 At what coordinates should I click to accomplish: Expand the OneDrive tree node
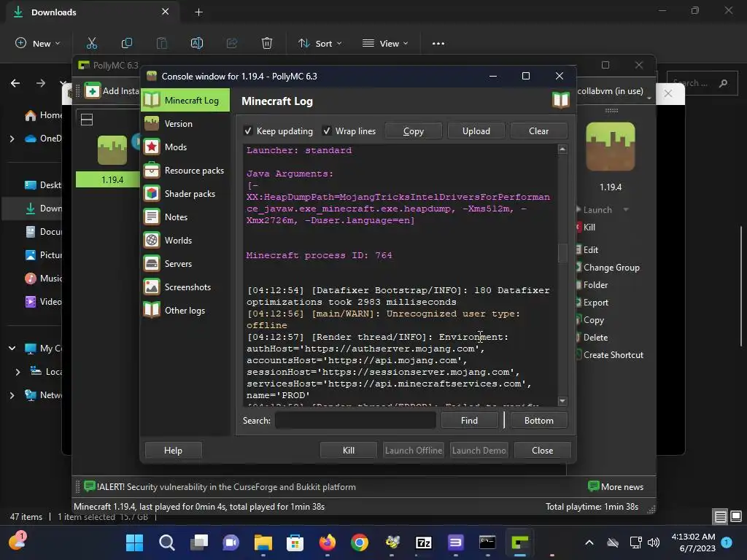[12, 139]
